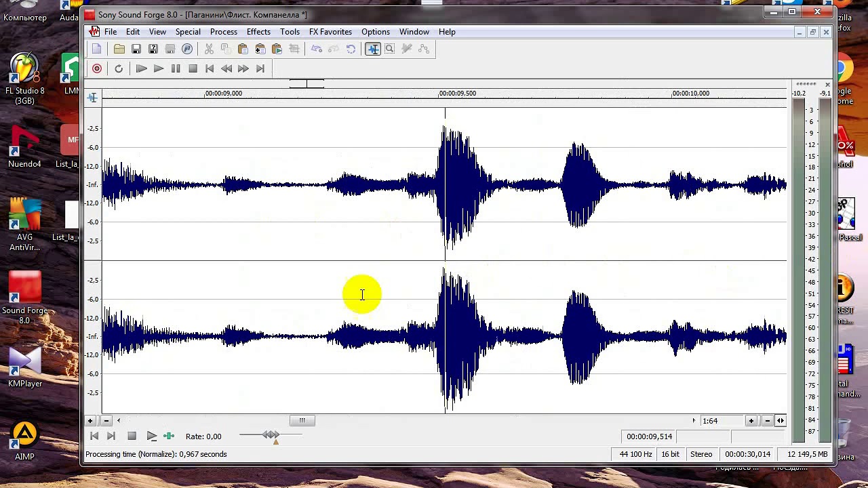The height and width of the screenshot is (488, 868).
Task: Select the Envelope Tool icon
Action: [424, 49]
